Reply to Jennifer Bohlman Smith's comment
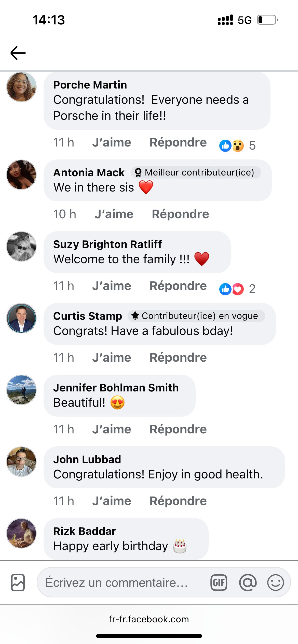The image size is (298, 644). pyautogui.click(x=178, y=429)
